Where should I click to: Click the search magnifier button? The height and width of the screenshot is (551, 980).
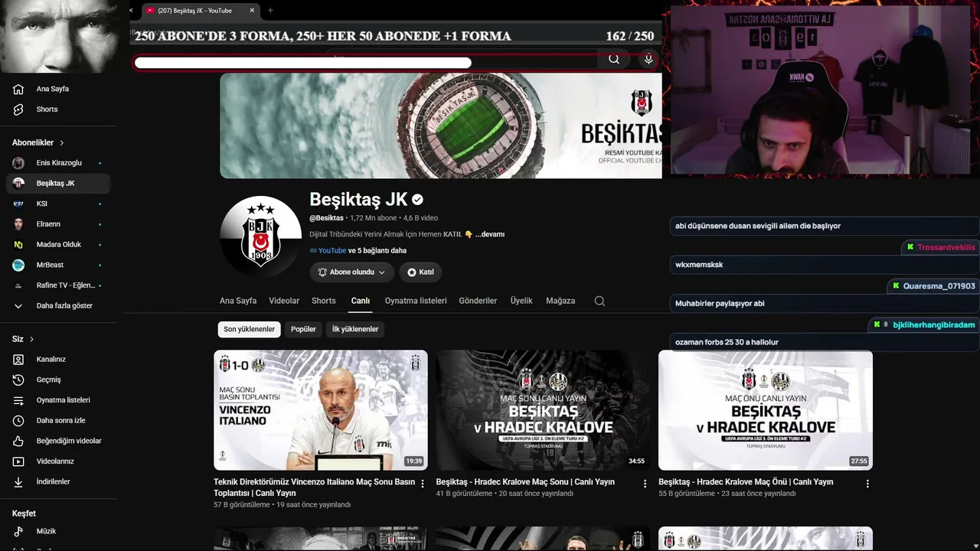point(614,59)
